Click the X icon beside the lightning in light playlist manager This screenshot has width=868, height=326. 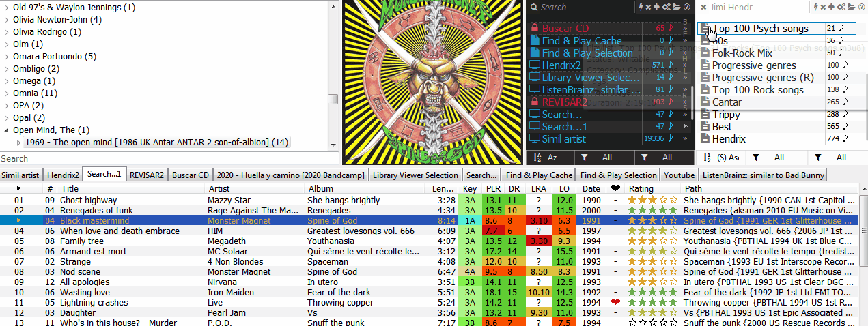(824, 7)
